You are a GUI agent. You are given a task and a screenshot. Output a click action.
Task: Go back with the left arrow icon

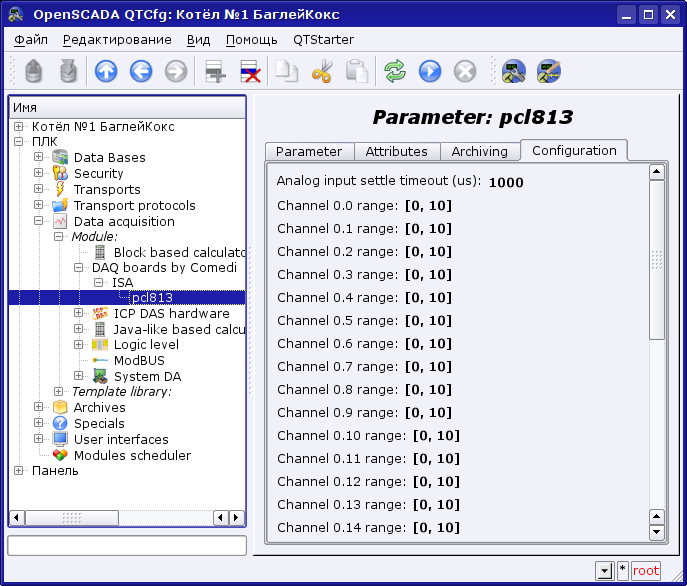140,71
